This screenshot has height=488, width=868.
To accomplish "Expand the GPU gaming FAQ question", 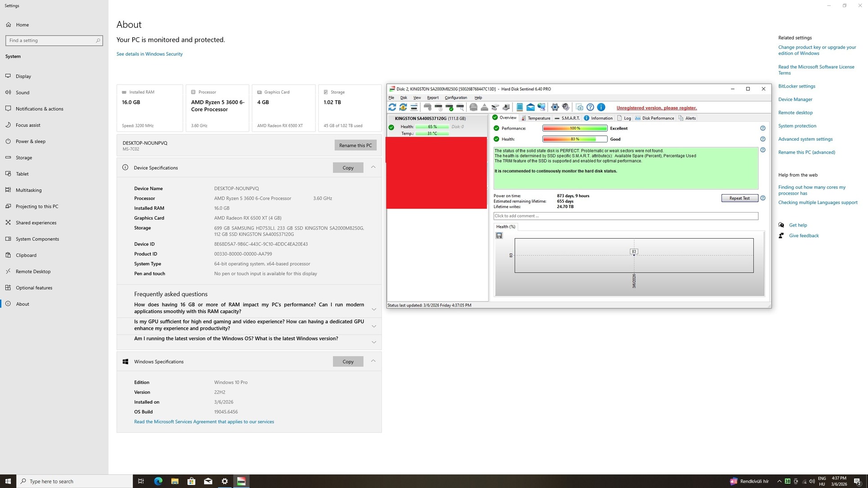I will click(x=374, y=326).
